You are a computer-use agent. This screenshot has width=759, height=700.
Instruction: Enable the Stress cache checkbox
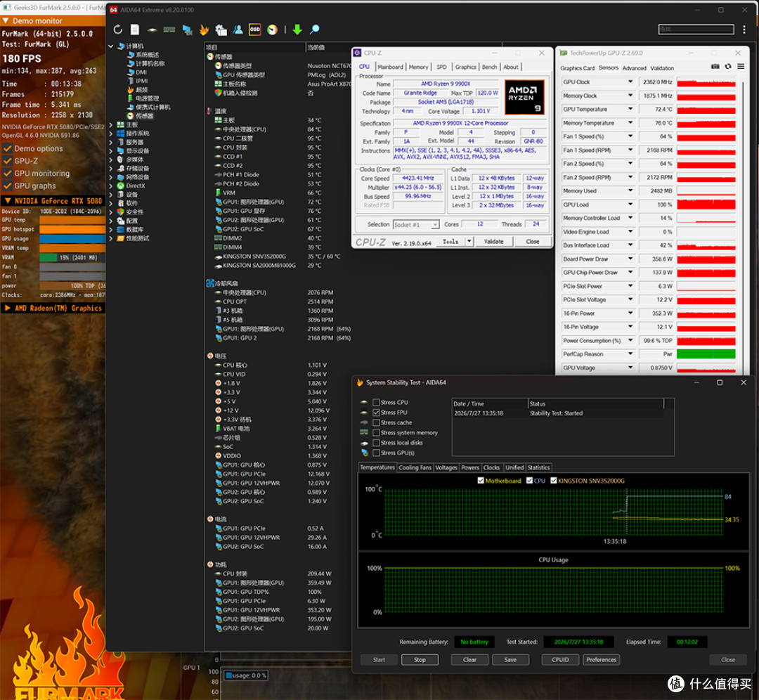pos(376,422)
